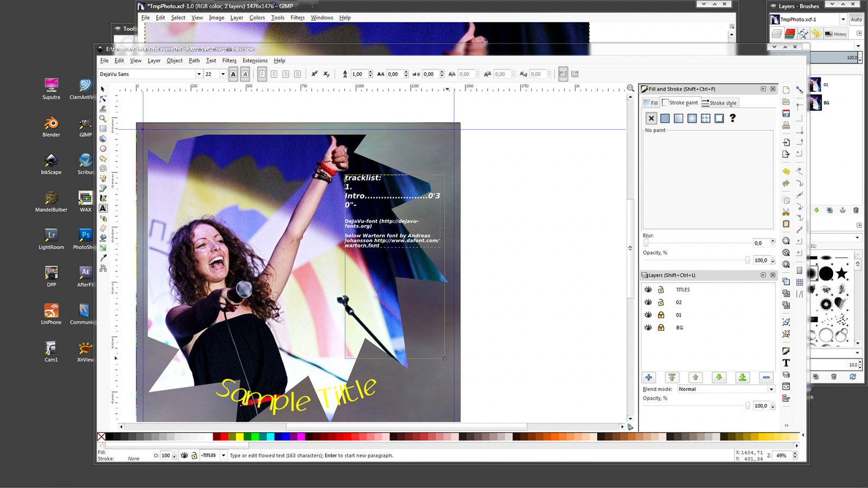Select the Bezier pen tool
This screenshot has width=868, height=488.
(x=103, y=188)
